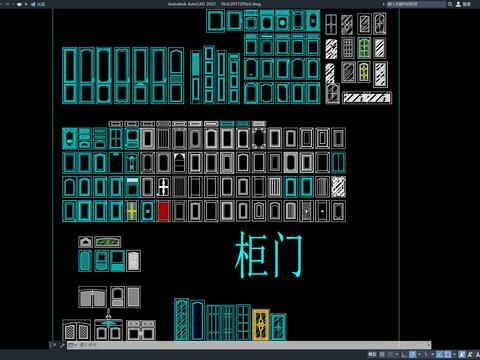Toggle 2D object snap icon

[448, 354]
